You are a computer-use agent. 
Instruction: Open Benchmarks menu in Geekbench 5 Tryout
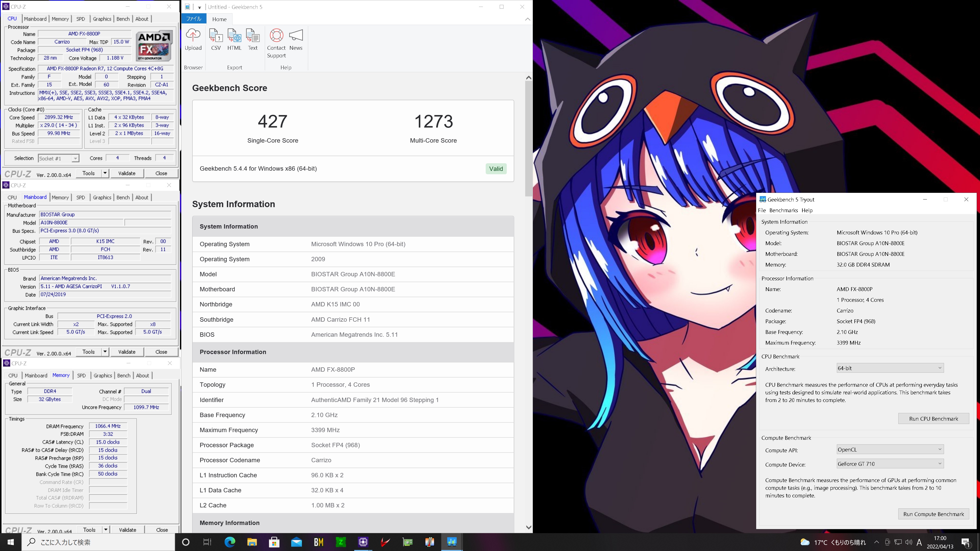tap(783, 210)
